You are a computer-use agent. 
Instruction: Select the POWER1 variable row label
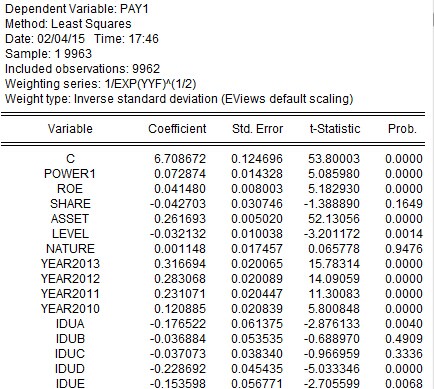pyautogui.click(x=70, y=174)
